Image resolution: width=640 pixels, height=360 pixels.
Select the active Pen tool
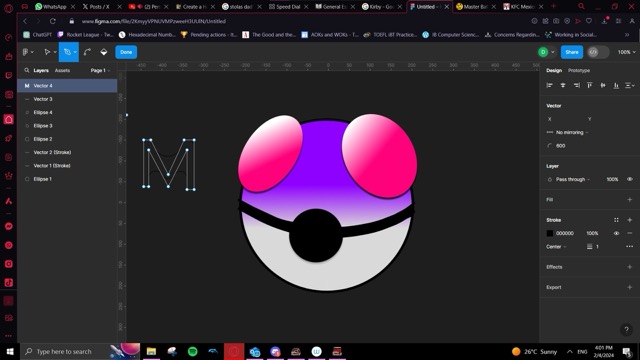pos(67,52)
